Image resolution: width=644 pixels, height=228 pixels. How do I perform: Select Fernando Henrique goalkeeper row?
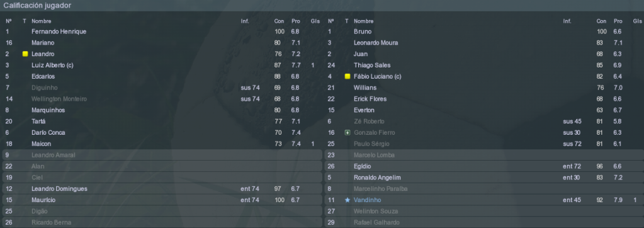pyautogui.click(x=162, y=31)
